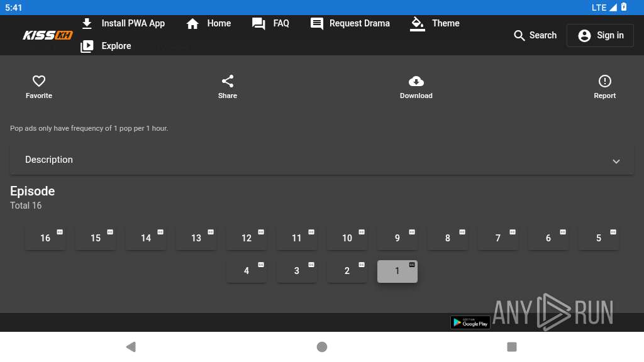The image size is (644, 362).
Task: Click the subtitle badge on episode 16
Action: pos(60,232)
